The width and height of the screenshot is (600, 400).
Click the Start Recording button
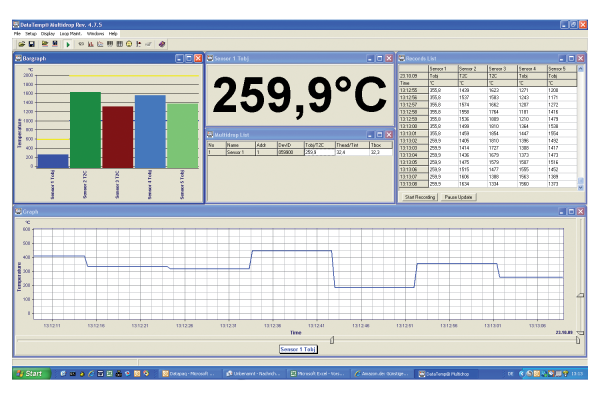[x=420, y=197]
